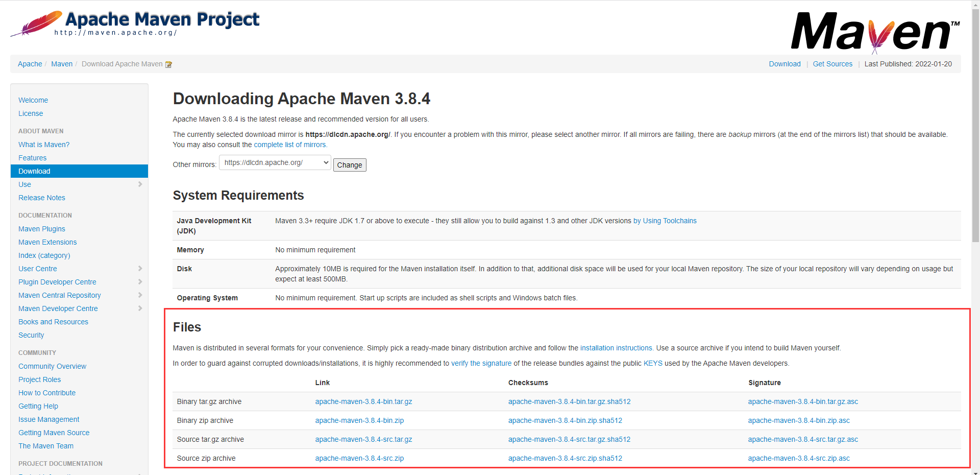This screenshot has height=475, width=980.
Task: Expand the User Centre submenu chevron
Action: tap(140, 269)
